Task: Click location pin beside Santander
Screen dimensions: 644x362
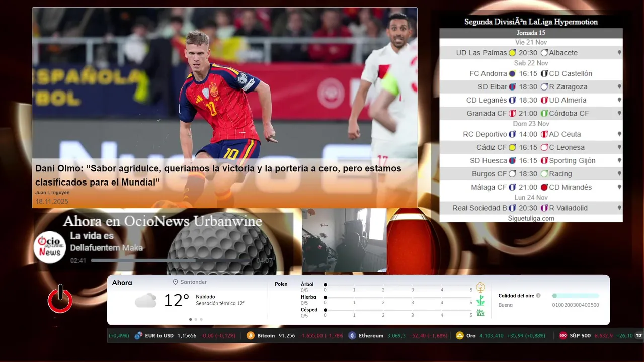Action: pos(176,282)
